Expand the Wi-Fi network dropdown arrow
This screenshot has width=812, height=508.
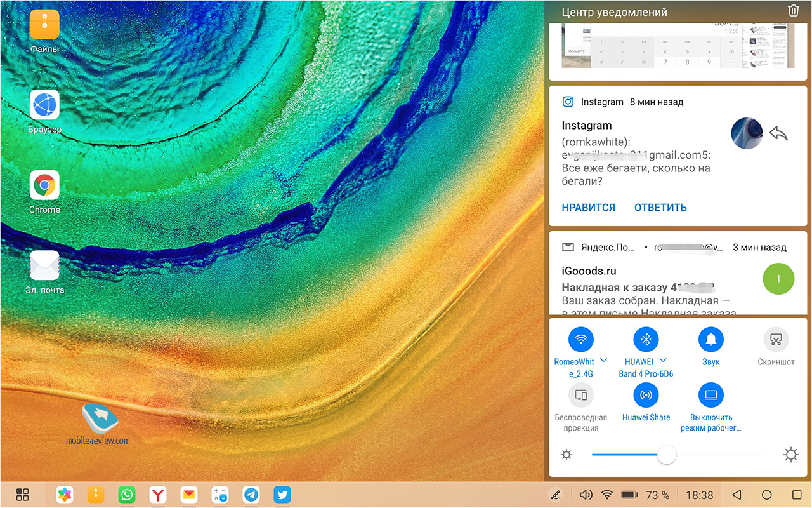coord(604,360)
